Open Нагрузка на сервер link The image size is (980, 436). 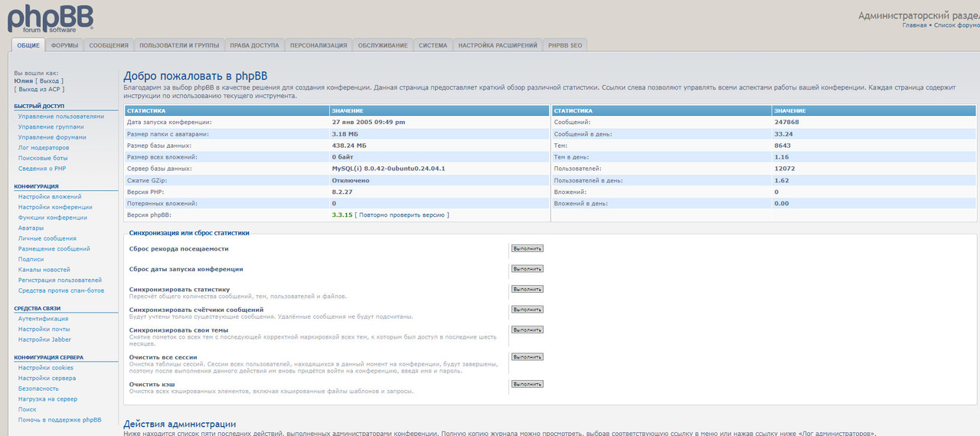point(47,399)
